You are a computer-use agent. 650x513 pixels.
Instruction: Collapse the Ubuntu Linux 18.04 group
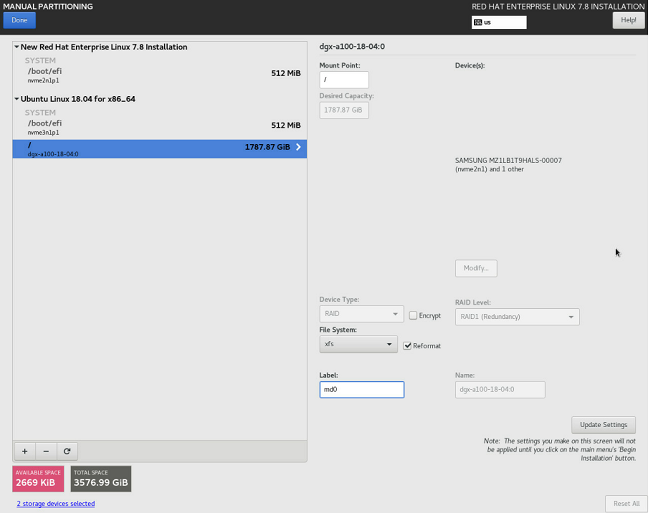point(18,99)
